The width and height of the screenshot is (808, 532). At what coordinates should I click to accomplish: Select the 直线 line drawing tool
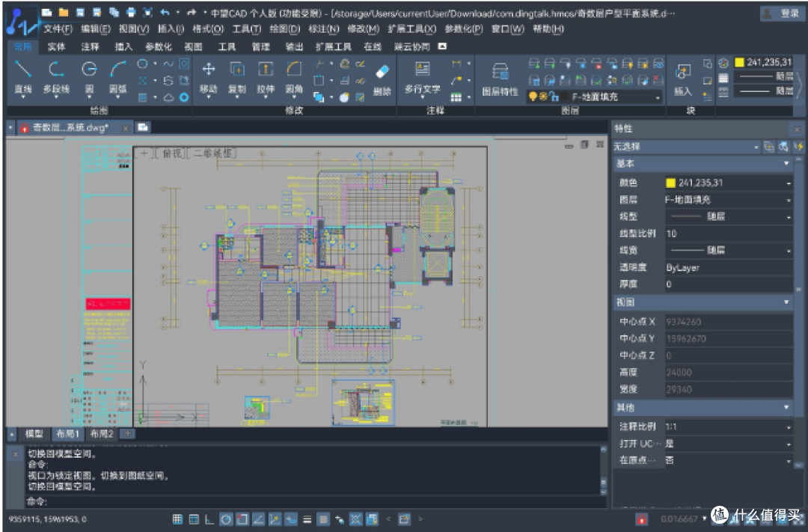pos(22,77)
